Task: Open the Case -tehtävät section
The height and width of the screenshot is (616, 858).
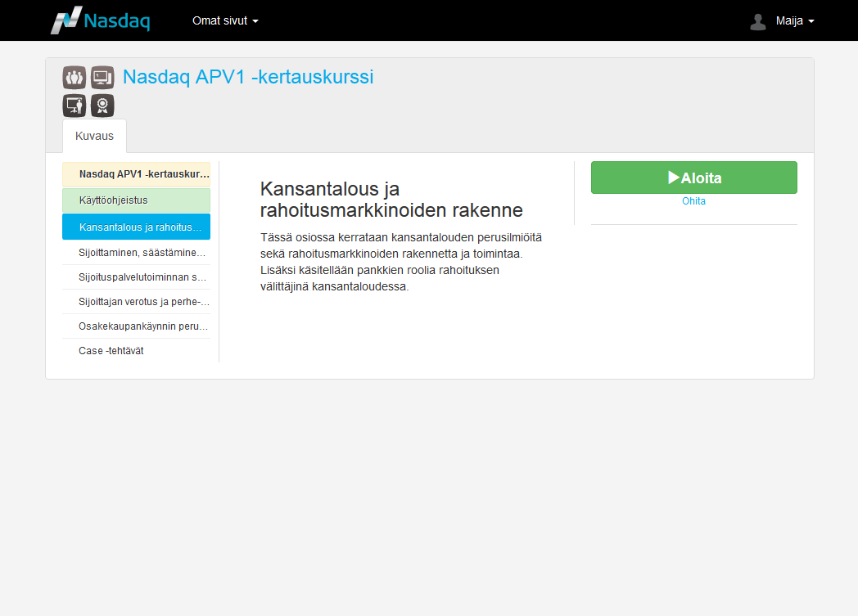Action: coord(136,351)
